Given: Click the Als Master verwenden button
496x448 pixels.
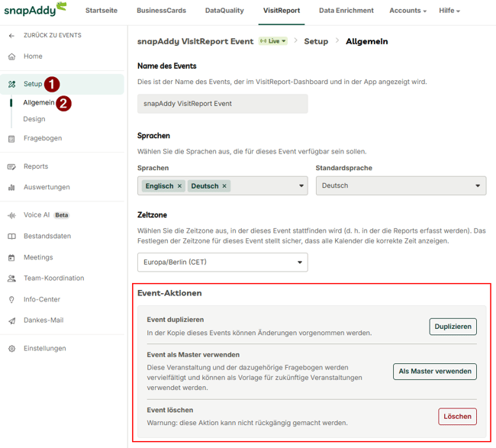Looking at the screenshot, I should point(435,372).
